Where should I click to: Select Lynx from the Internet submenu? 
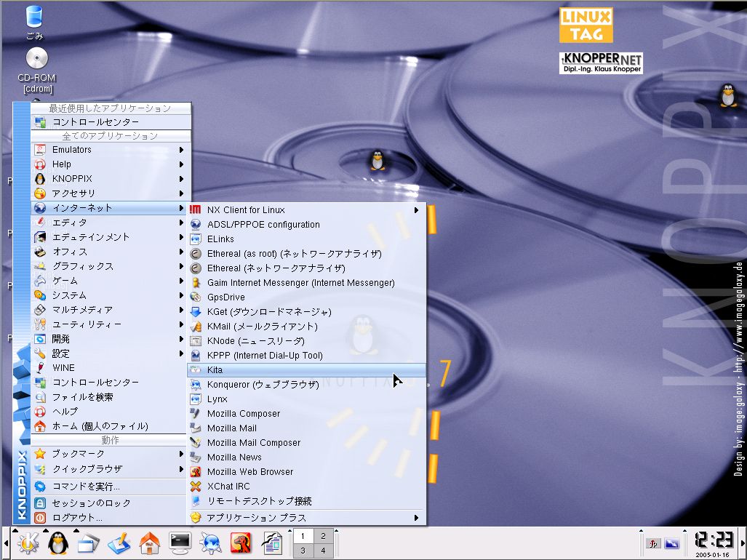(x=306, y=399)
